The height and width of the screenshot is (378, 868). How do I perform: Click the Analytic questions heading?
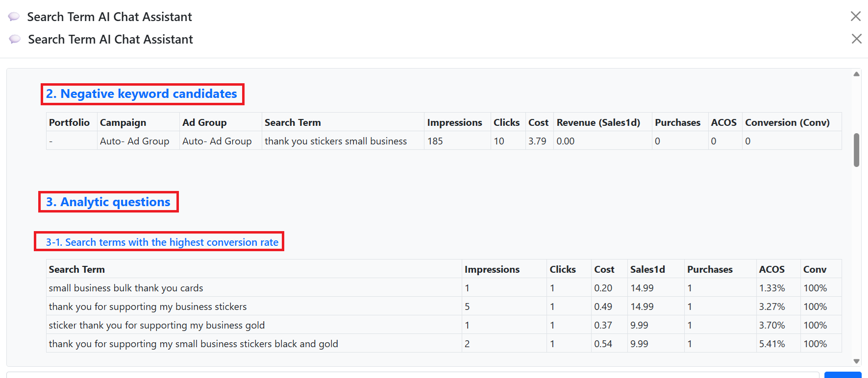(108, 202)
